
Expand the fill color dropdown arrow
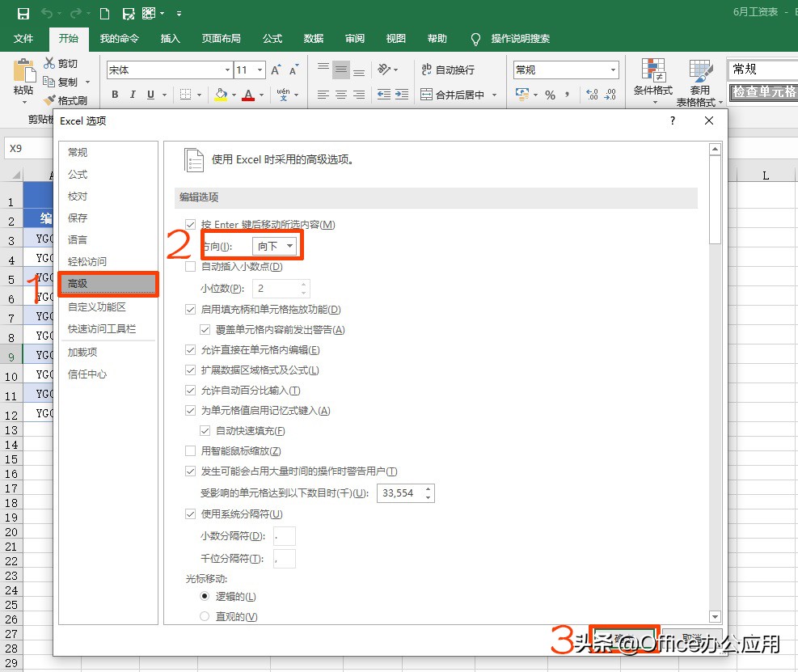(234, 95)
